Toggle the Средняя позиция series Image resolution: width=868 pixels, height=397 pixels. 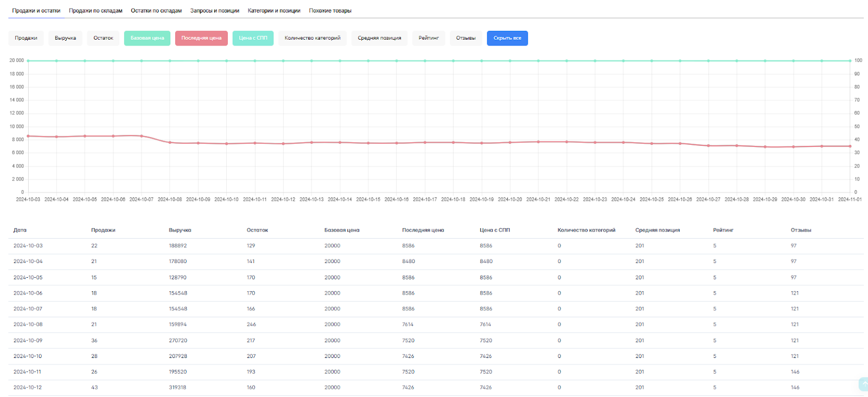[x=379, y=38]
